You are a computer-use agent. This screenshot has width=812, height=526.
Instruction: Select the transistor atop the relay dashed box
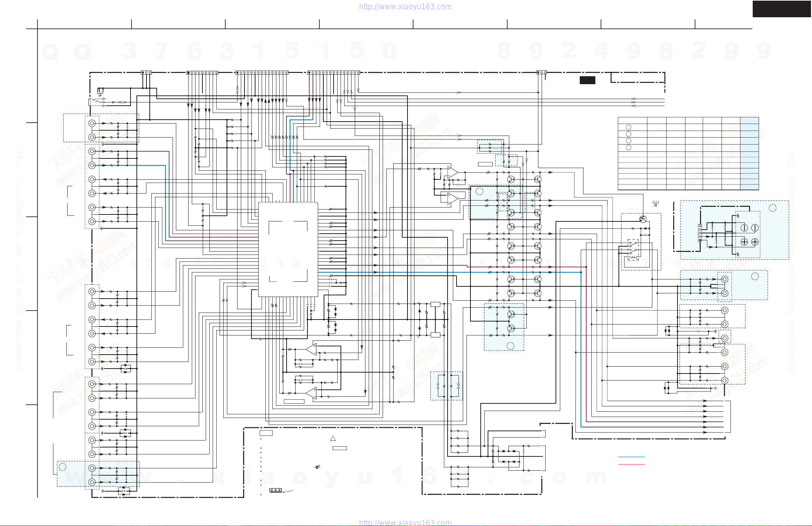(x=643, y=219)
